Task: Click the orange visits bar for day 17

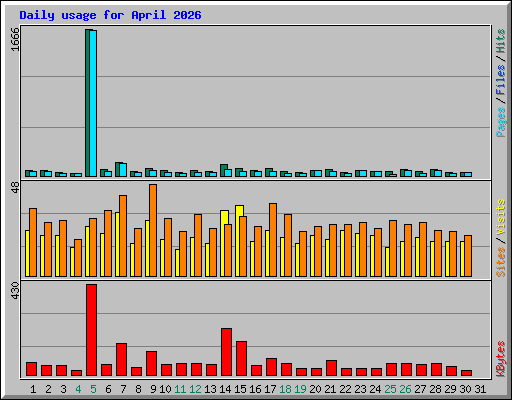Action: [273, 240]
